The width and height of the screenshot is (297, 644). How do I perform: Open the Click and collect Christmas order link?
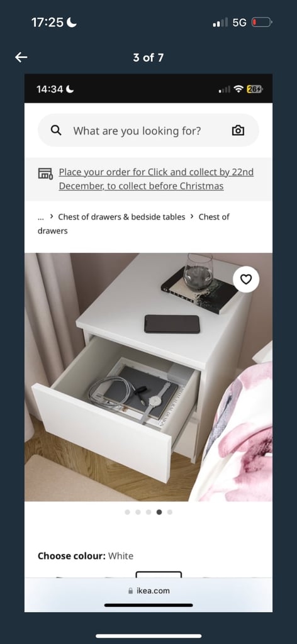pyautogui.click(x=156, y=179)
